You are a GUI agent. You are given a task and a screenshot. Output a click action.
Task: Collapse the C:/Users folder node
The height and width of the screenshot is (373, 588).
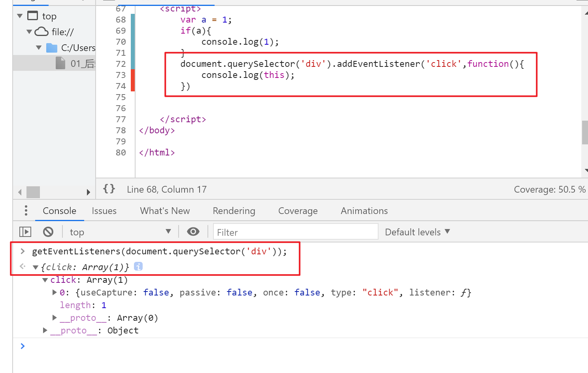click(39, 48)
